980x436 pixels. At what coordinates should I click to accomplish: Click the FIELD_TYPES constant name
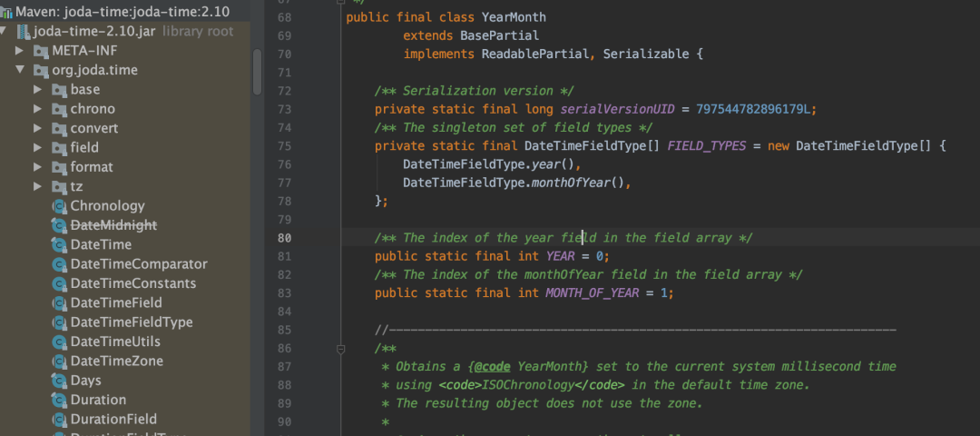coord(706,146)
